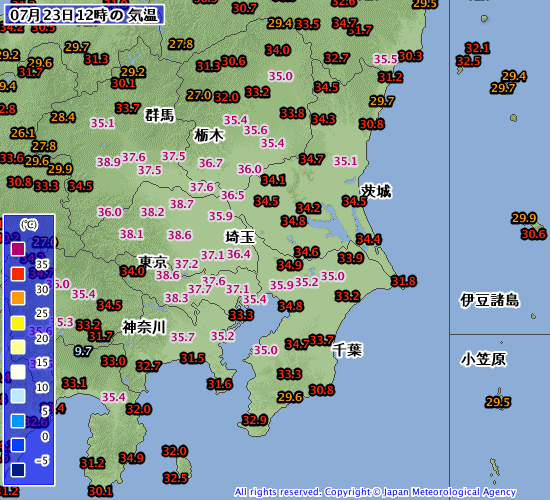Click the 29.5 reading in 小笠原 inset
This screenshot has width=550, height=500.
pos(498,402)
